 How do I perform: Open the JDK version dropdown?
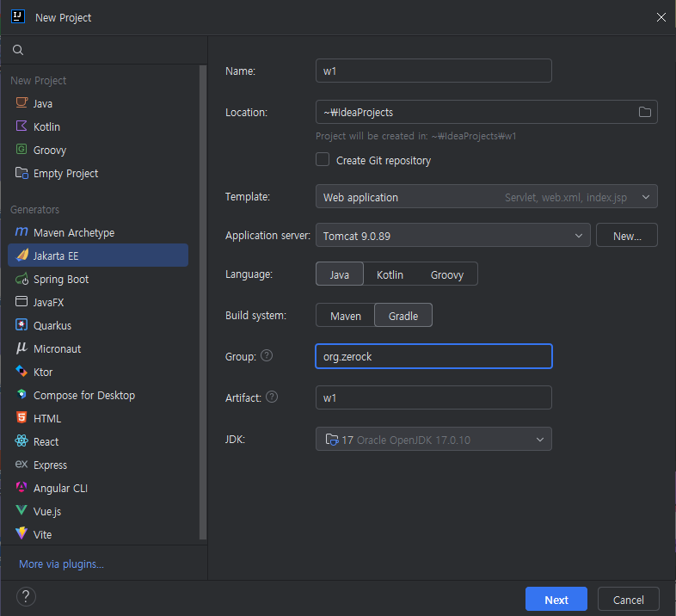click(433, 439)
